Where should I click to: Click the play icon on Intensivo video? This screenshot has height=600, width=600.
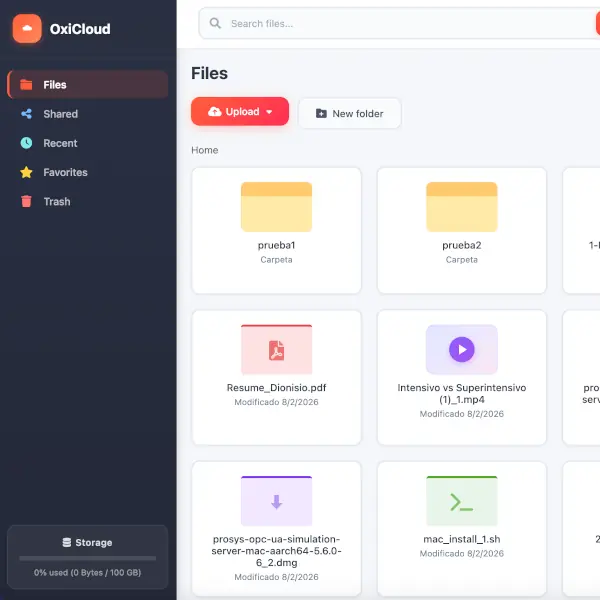461,349
